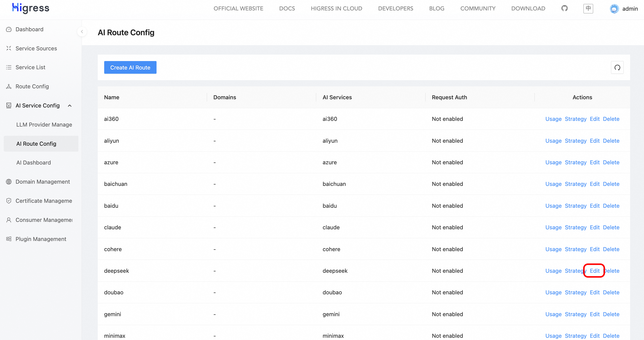Open AI Dashboard in sidebar
This screenshot has height=340, width=644.
[33, 163]
